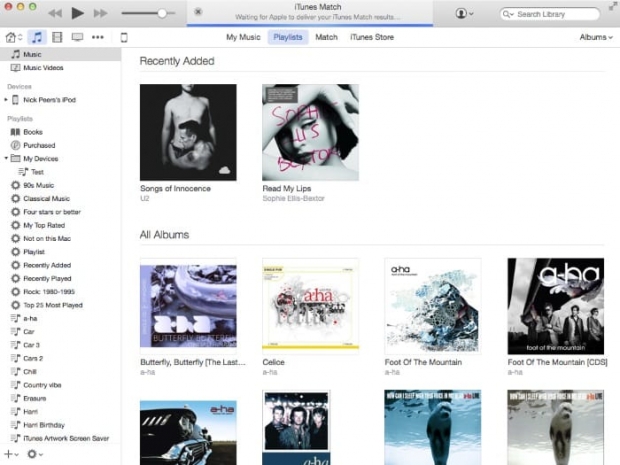Go back to the previous track
Viewport: 620px width, 465px height.
click(54, 13)
